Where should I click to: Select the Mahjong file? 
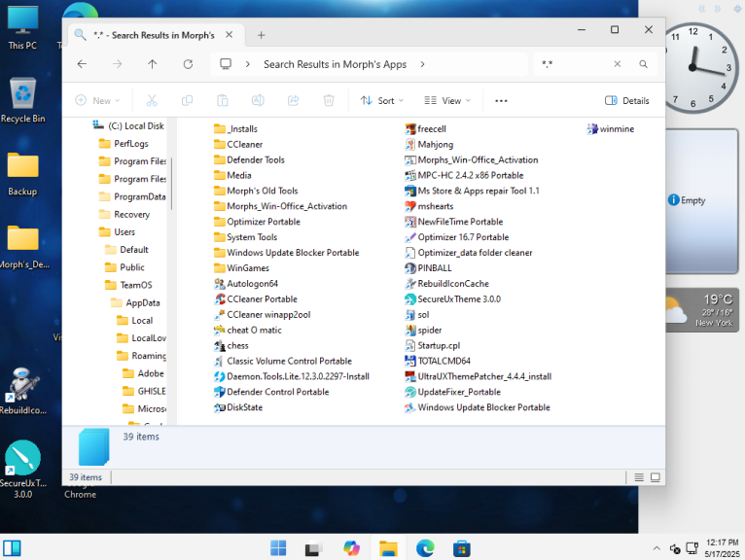click(429, 145)
